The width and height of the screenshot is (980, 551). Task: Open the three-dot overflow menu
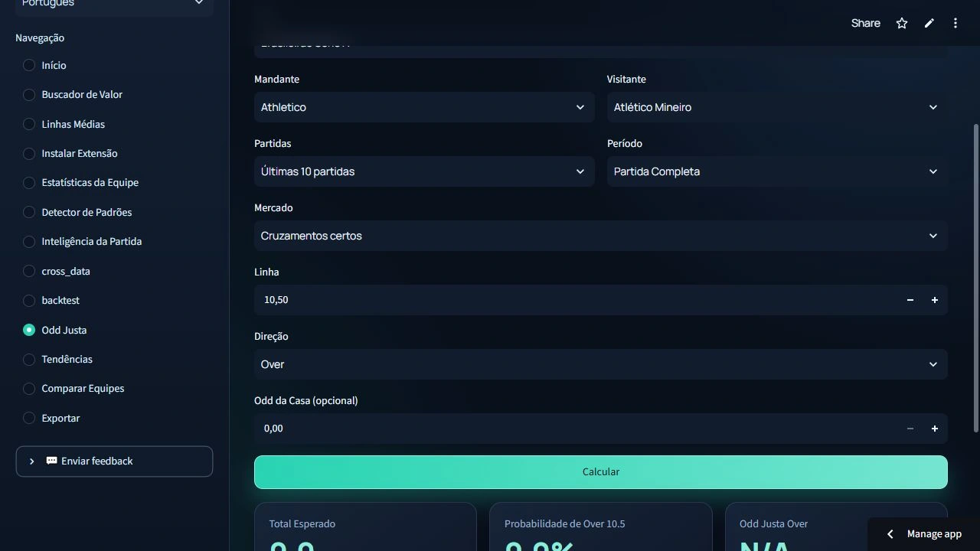[x=955, y=23]
